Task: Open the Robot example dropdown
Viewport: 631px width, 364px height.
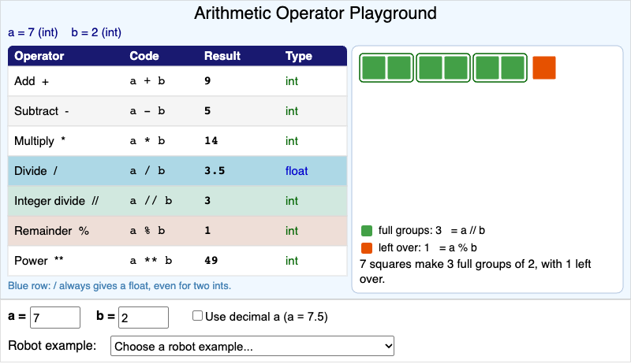Action: 252,347
